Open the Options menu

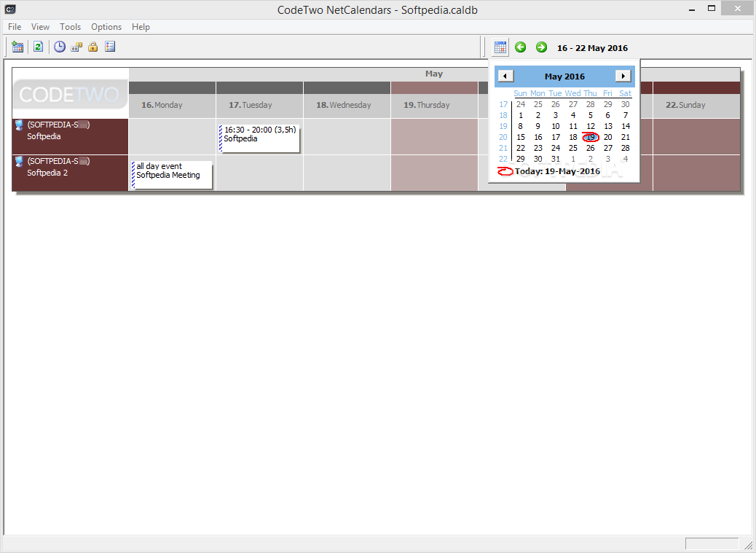tap(106, 27)
